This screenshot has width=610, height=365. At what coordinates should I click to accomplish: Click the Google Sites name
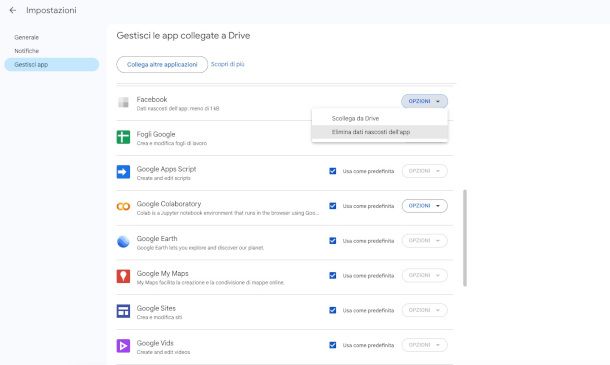click(x=156, y=308)
